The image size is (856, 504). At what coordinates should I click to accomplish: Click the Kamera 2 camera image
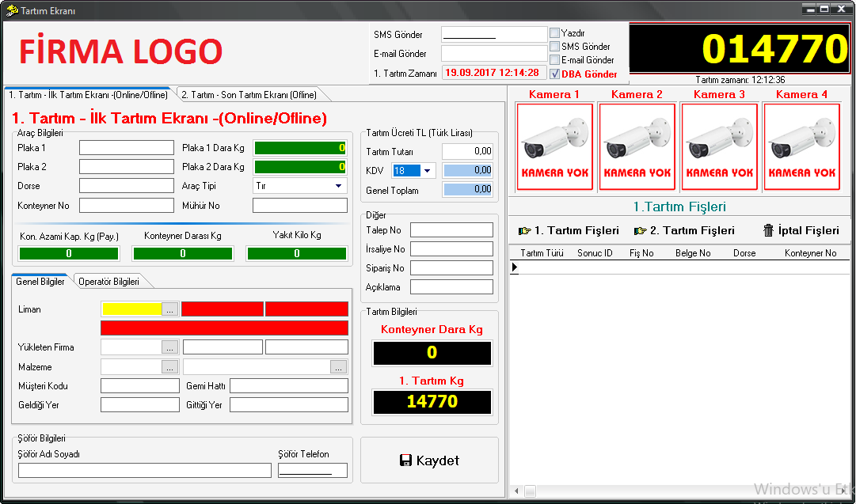637,147
